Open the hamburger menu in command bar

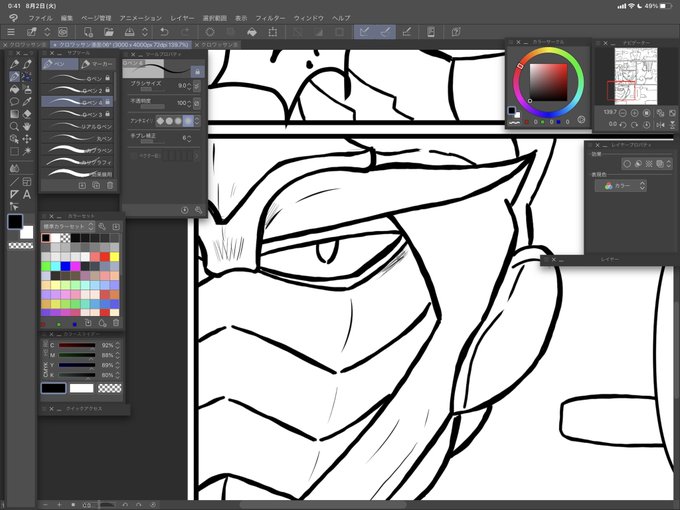pos(11,32)
